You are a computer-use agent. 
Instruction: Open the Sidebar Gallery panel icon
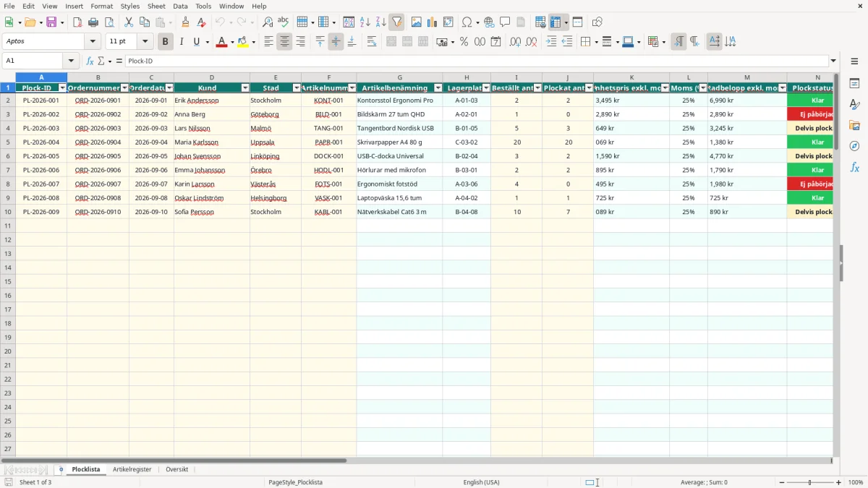coord(854,126)
